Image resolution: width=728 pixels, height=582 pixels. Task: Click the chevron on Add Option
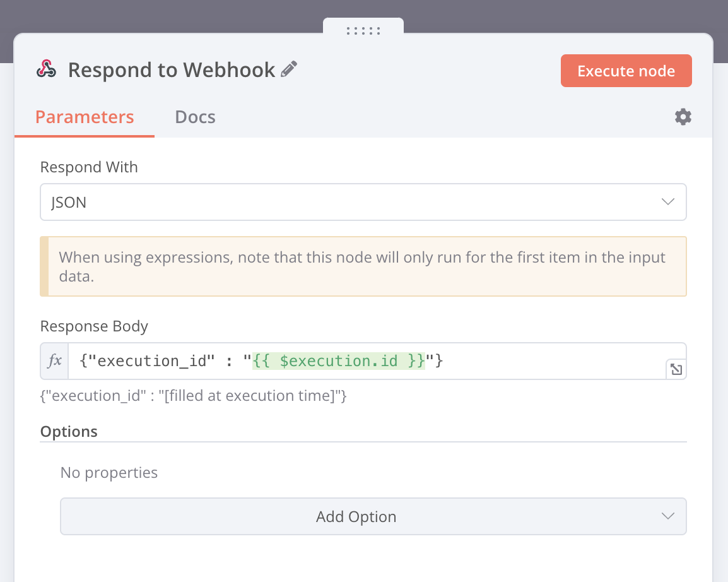coord(667,516)
